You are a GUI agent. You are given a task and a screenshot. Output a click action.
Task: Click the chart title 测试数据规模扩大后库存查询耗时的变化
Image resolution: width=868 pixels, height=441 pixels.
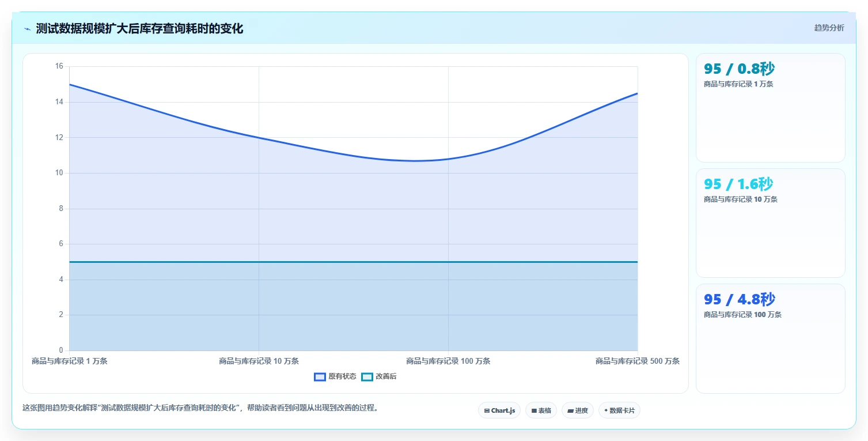point(139,29)
